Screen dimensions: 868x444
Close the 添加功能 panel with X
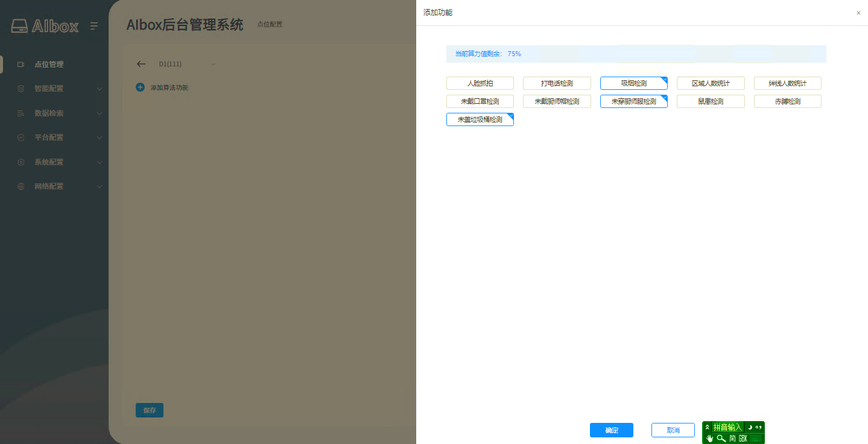pos(858,13)
